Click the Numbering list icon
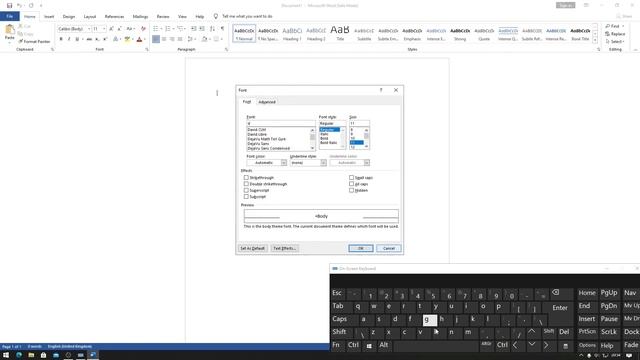 coord(168,29)
